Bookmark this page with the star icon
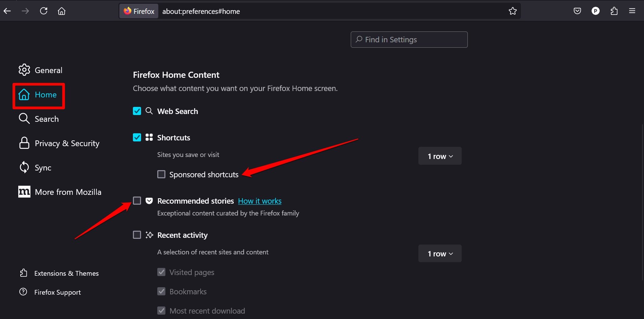The width and height of the screenshot is (644, 319). tap(513, 11)
